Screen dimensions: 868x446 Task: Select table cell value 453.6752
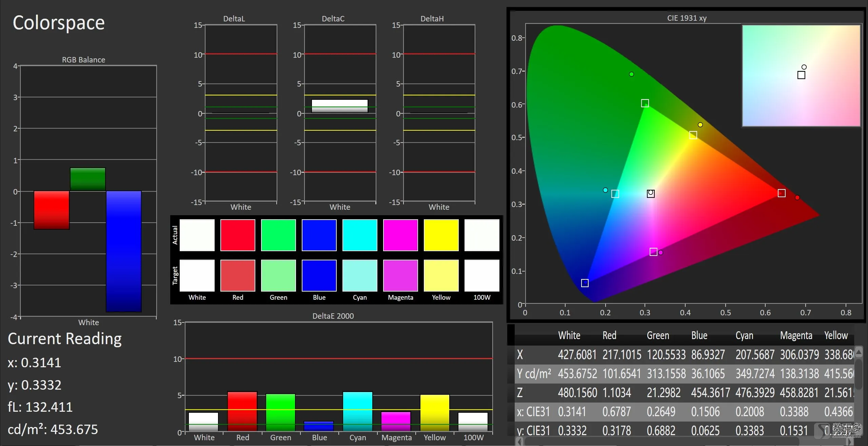tap(578, 374)
